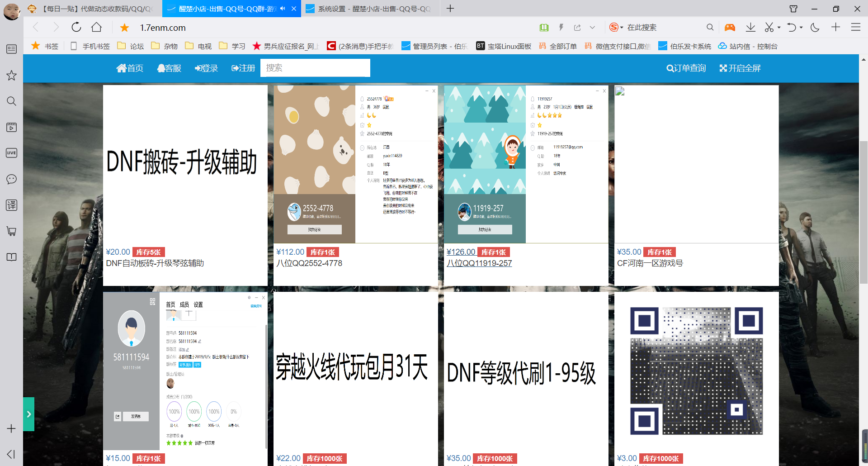The height and width of the screenshot is (466, 868).
Task: Open 宝塔Linux面板 bookmark
Action: (504, 46)
